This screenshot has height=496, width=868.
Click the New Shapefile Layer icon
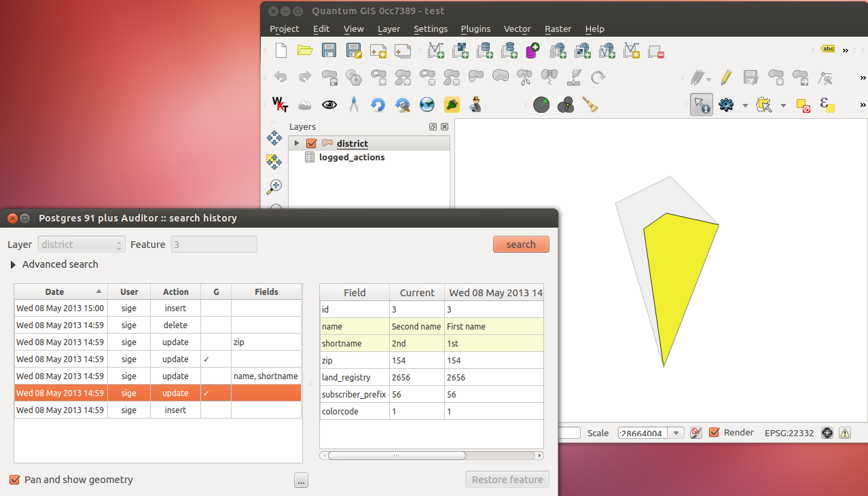632,50
